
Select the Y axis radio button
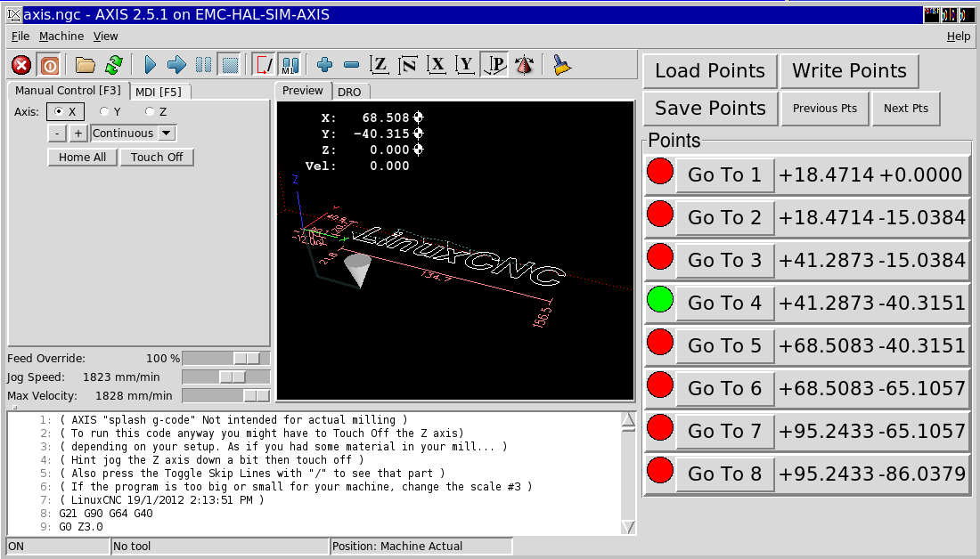pos(110,112)
